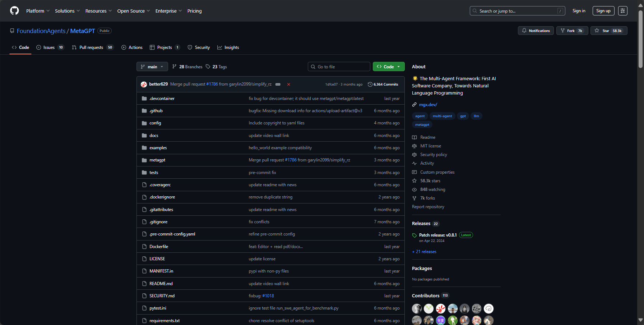Click the Dockerfile file icon
Screen dimensions: 644x325
(144, 247)
